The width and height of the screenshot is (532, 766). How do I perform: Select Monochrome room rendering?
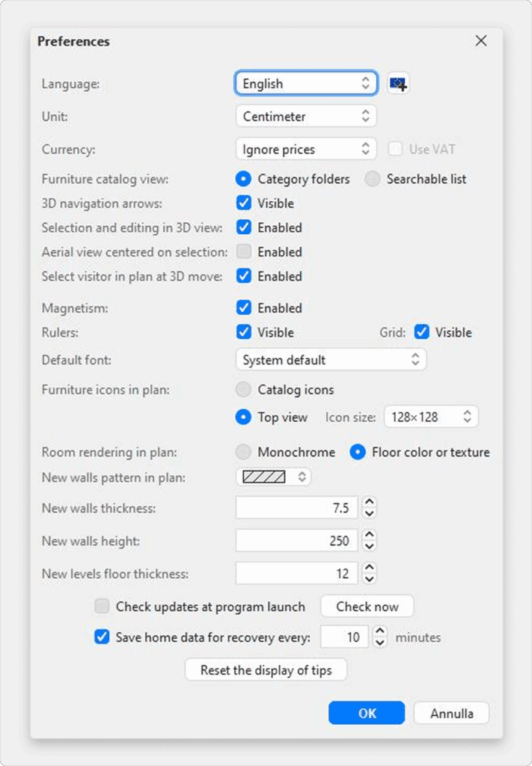coord(244,453)
